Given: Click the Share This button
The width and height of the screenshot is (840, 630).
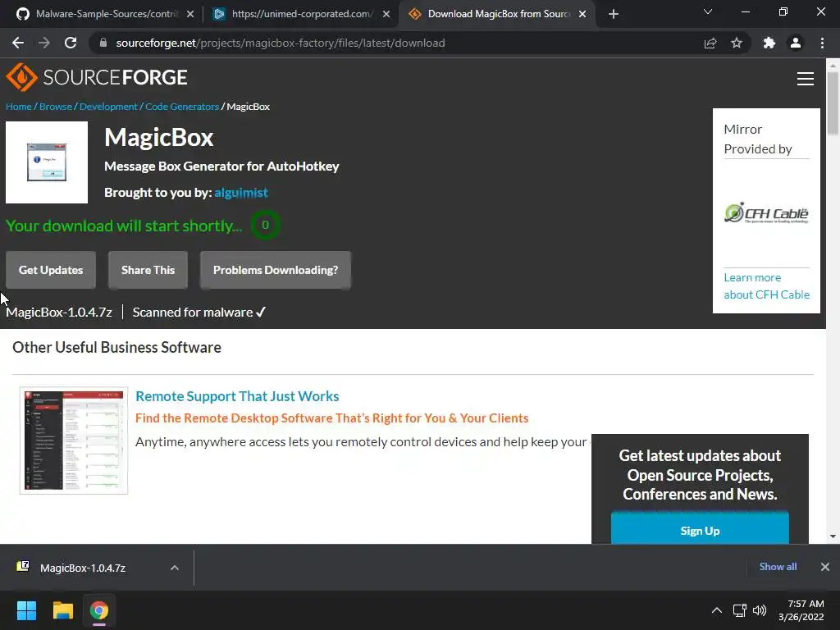Looking at the screenshot, I should 148,270.
